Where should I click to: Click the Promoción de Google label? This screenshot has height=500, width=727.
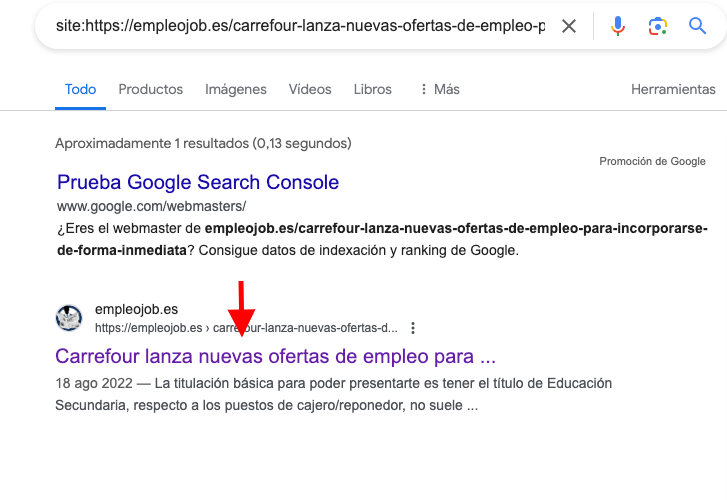(652, 161)
